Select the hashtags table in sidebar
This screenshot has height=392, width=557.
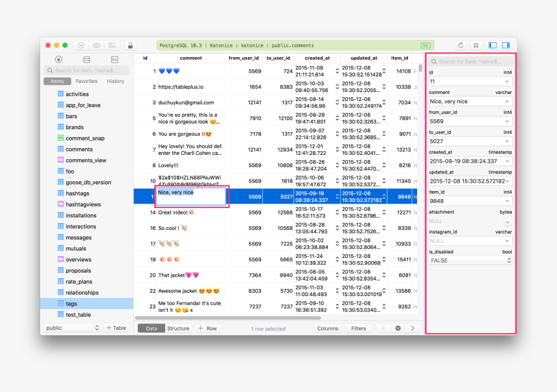click(x=77, y=193)
